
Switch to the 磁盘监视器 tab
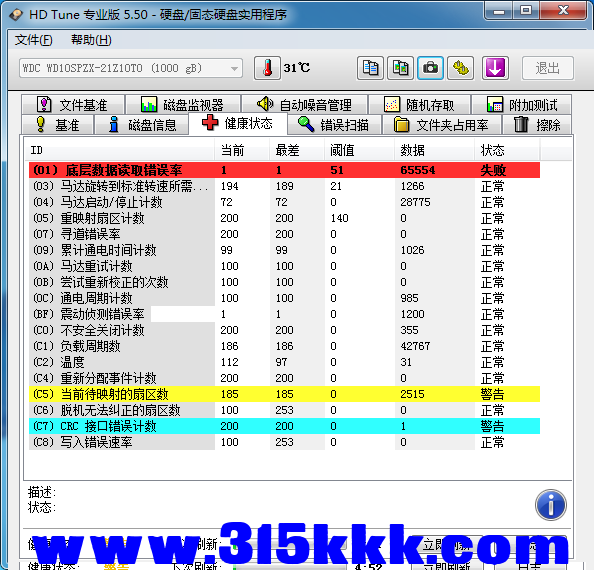[x=183, y=105]
